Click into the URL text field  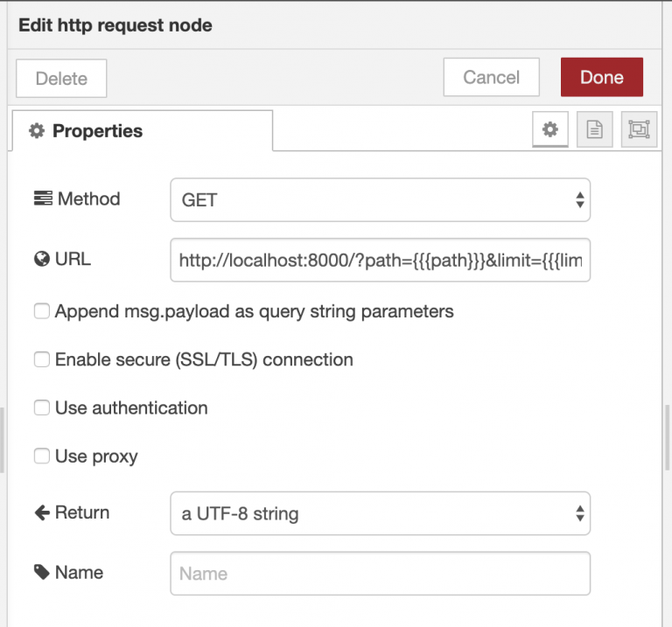(380, 260)
